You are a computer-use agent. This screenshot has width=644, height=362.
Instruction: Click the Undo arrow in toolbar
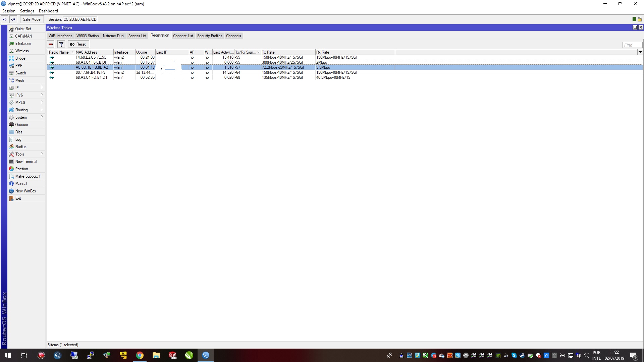[x=4, y=19]
